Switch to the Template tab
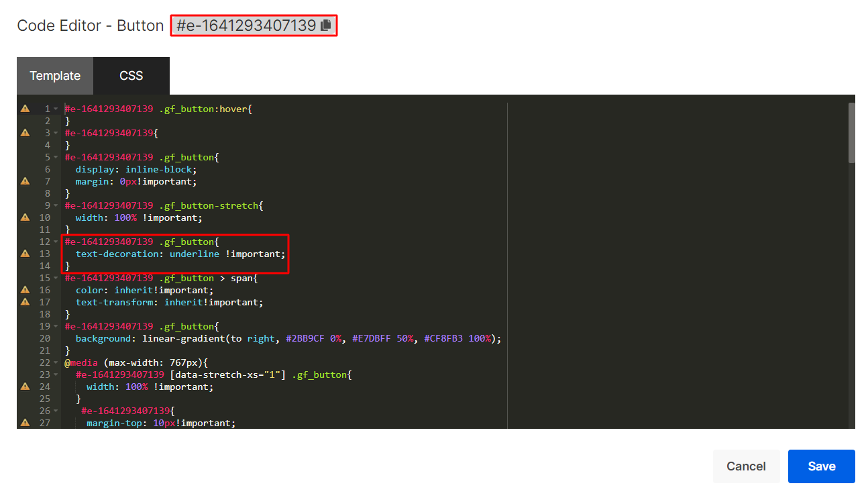Viewport: 868px width, 504px height. point(54,75)
